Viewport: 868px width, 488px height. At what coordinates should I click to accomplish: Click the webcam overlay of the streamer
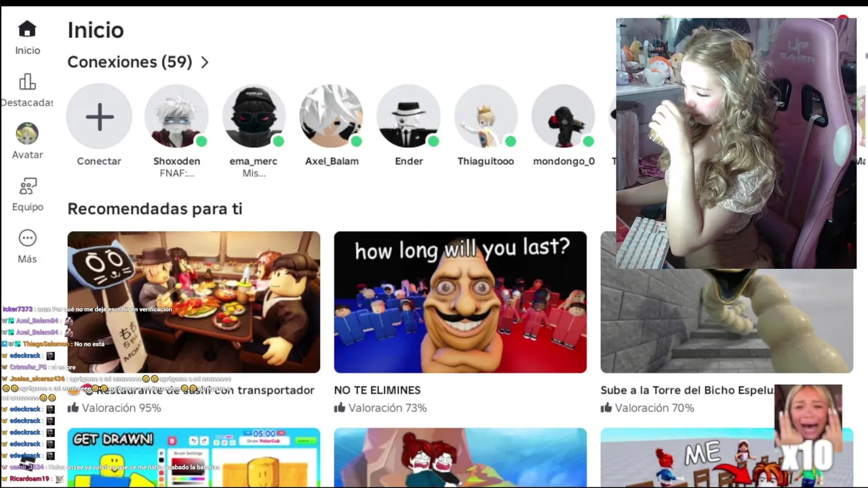tap(736, 144)
